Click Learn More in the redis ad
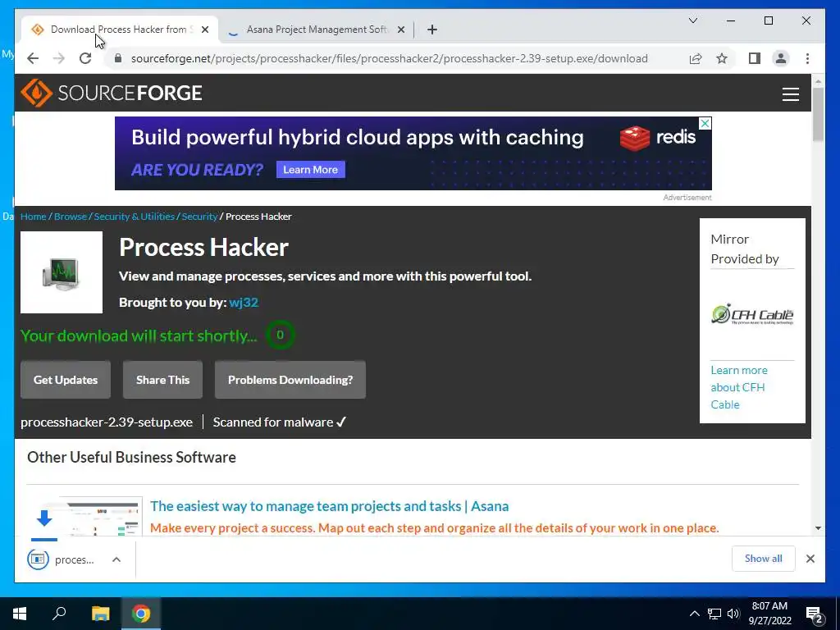 (x=311, y=170)
